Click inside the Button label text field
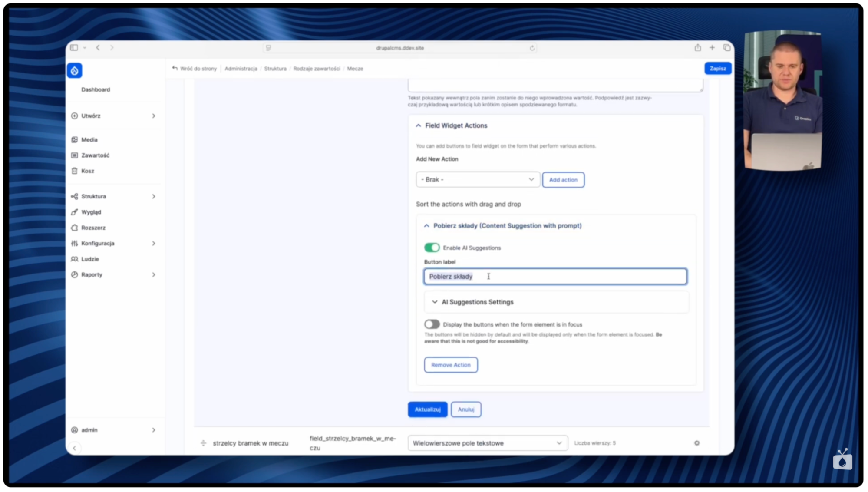 click(555, 276)
